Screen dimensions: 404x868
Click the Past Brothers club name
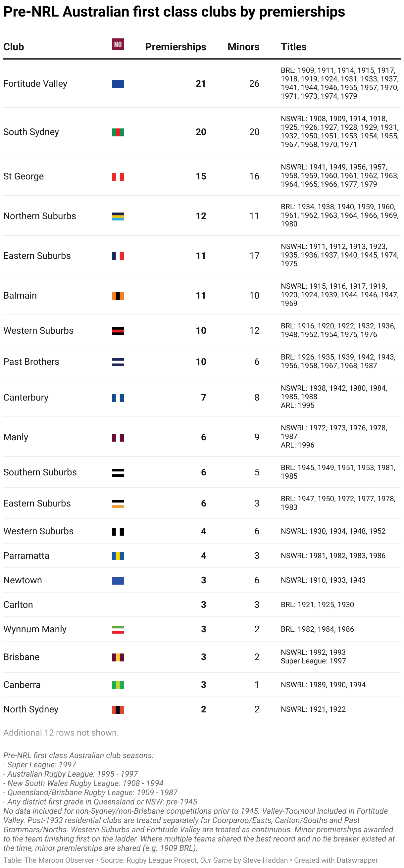click(x=31, y=362)
